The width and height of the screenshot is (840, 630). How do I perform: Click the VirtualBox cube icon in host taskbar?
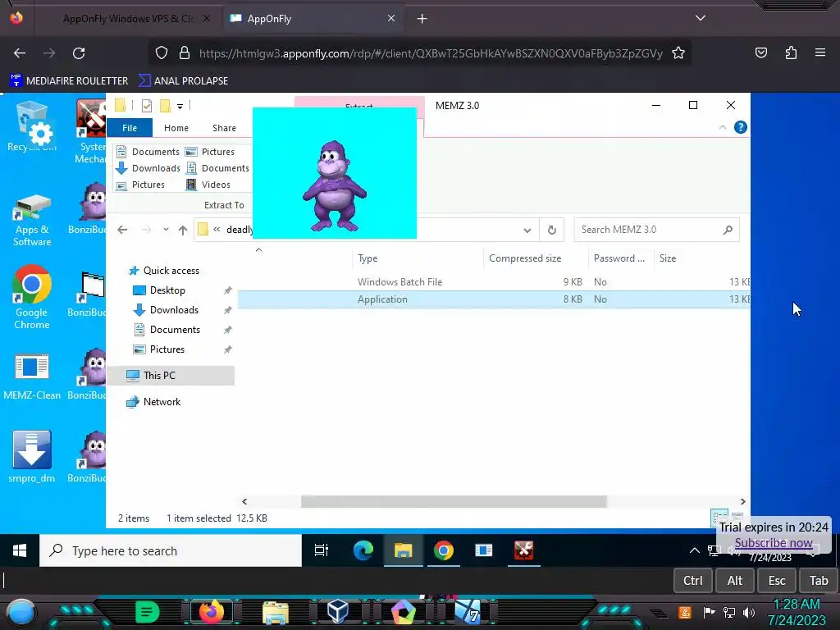coord(337,612)
